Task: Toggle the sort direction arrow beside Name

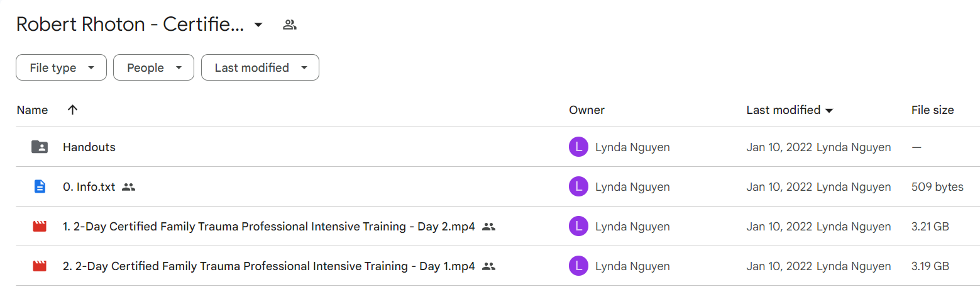Action: tap(72, 110)
